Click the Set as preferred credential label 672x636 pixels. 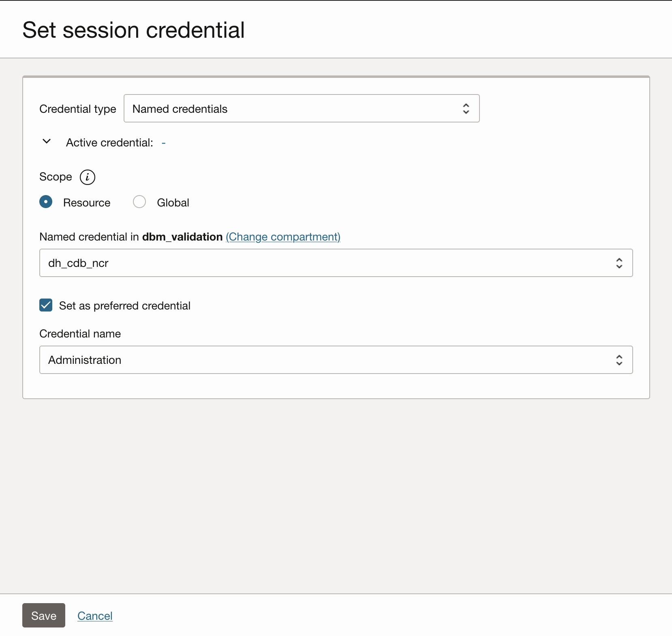click(x=125, y=306)
